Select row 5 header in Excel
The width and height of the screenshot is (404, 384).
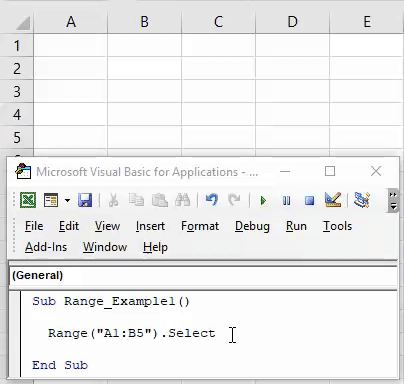[x=17, y=137]
